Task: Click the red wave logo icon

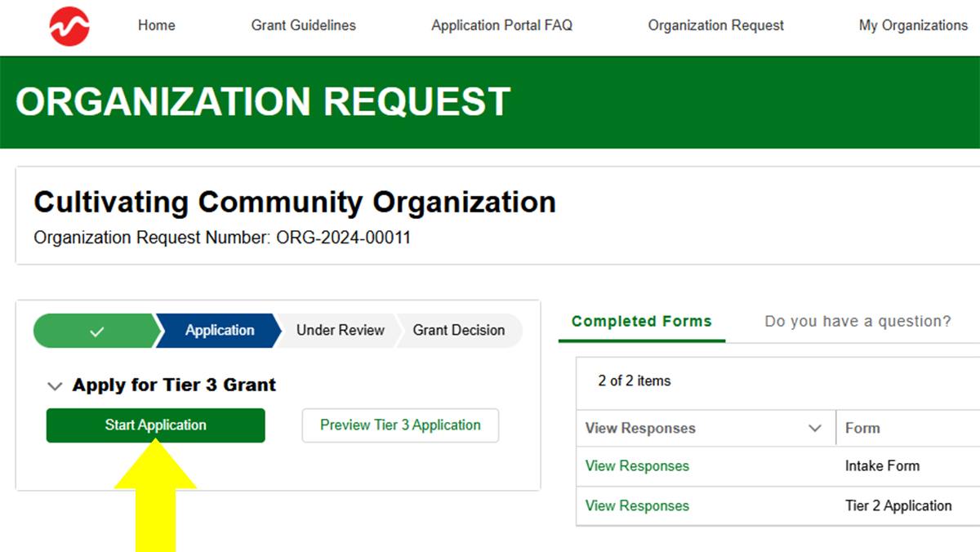Action: point(69,26)
